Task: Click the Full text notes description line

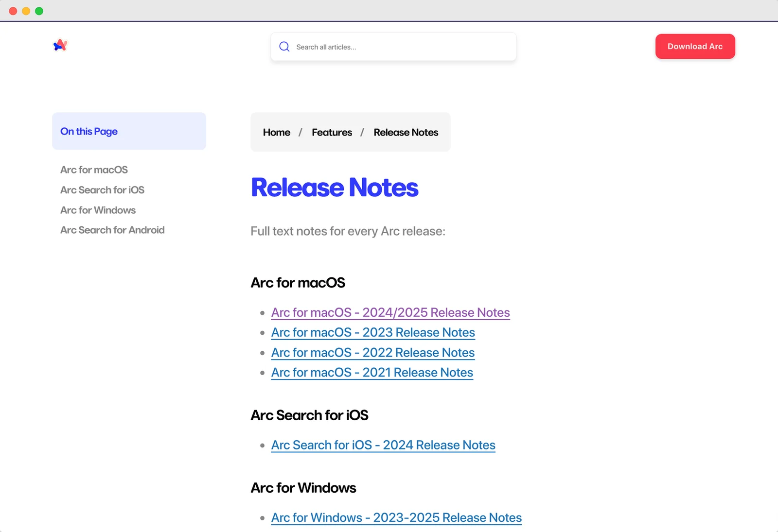Action: click(348, 231)
